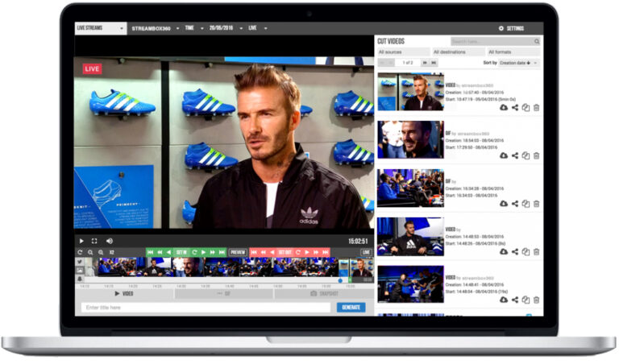The height and width of the screenshot is (364, 619).
Task: Toggle the image icon beside timeline thumbnails
Action: point(80,271)
